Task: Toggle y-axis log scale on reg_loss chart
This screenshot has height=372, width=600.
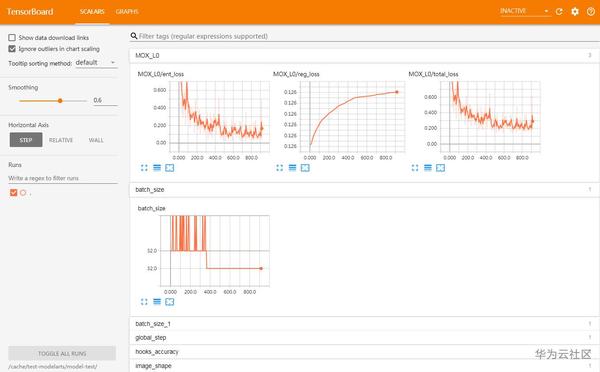Action: (292, 168)
